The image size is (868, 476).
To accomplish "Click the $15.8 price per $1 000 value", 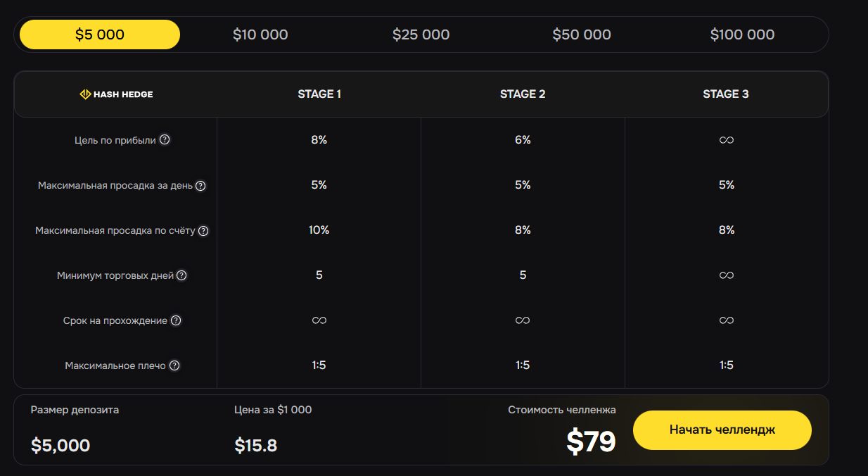I will pos(255,445).
